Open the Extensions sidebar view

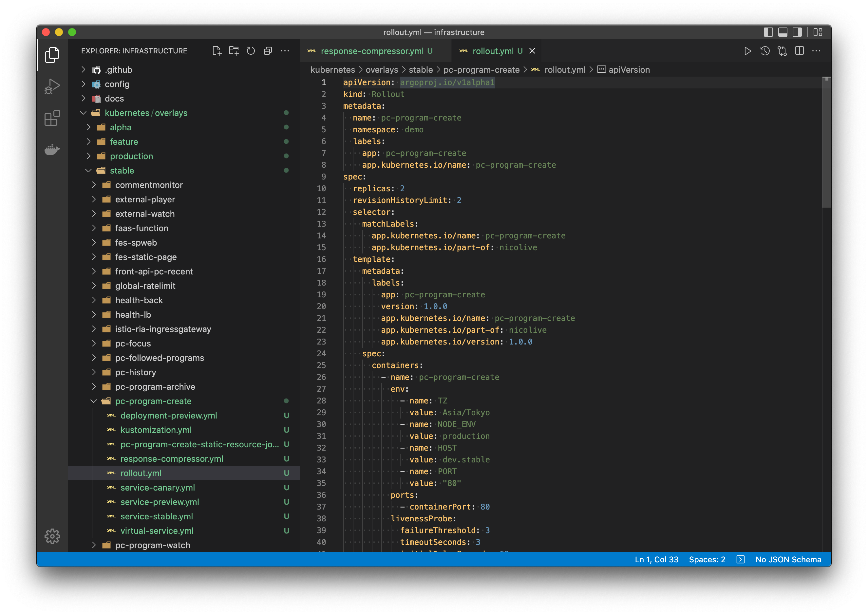coord(52,118)
